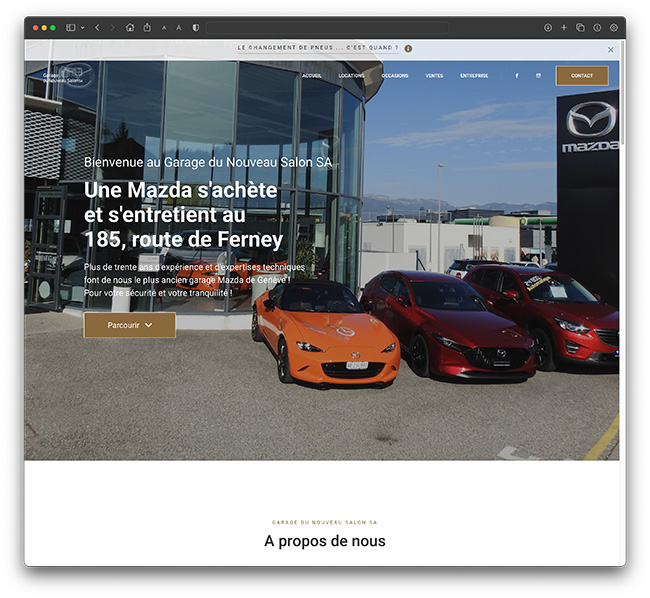Image resolution: width=650 pixels, height=598 pixels.
Task: Open the Occasions menu item
Action: [395, 76]
